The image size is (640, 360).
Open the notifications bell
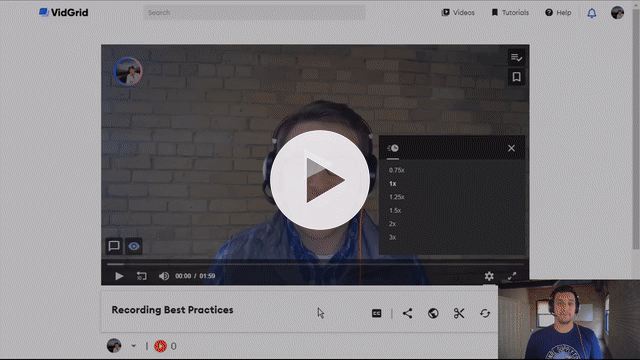click(591, 13)
